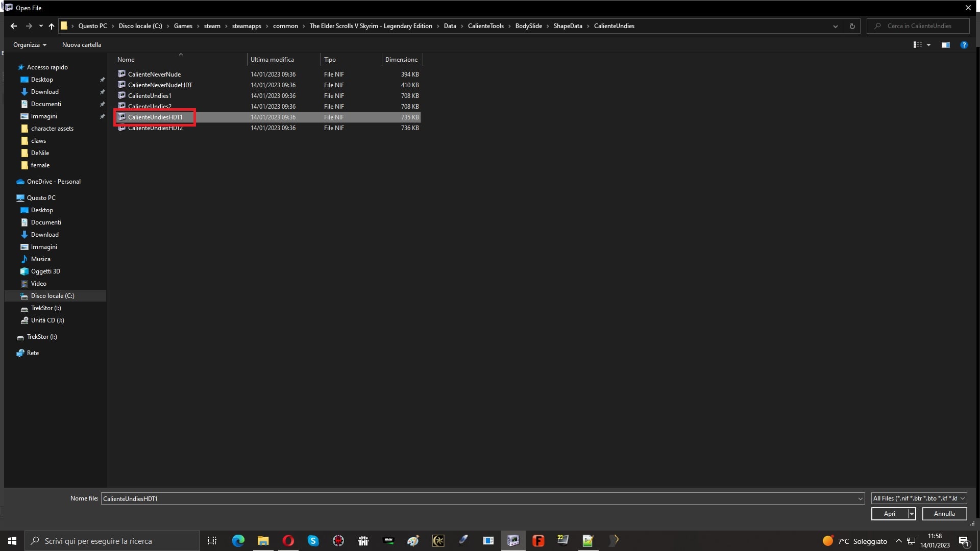This screenshot has width=980, height=551.
Task: Select Rete network location
Action: click(x=33, y=353)
